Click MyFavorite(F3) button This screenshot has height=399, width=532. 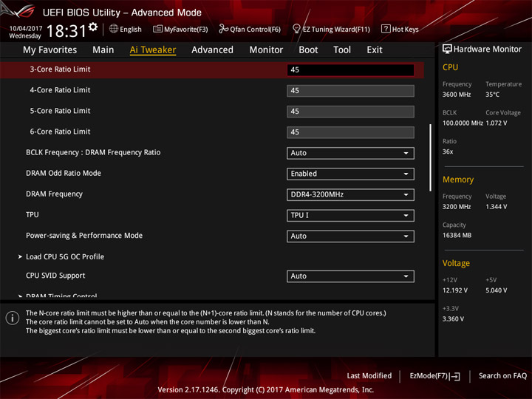click(x=180, y=29)
